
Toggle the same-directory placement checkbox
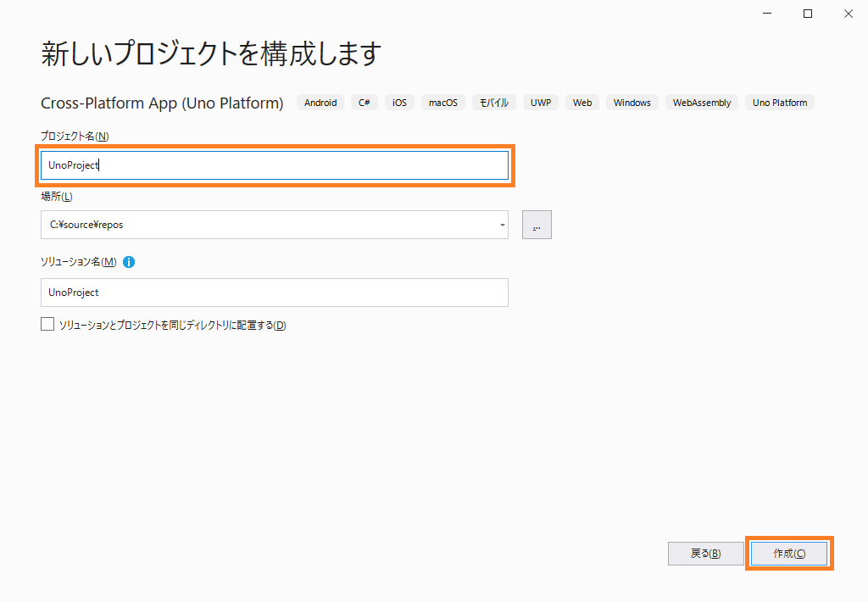47,324
